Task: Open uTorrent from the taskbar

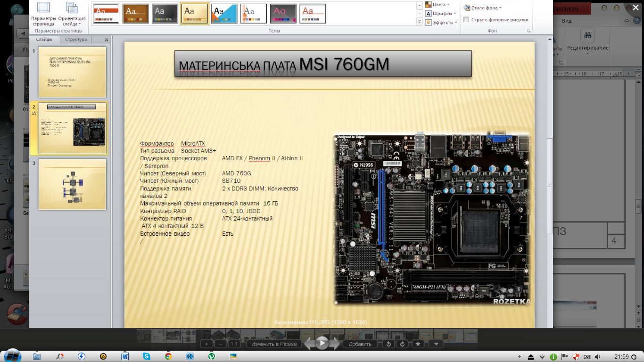Action: pyautogui.click(x=212, y=356)
